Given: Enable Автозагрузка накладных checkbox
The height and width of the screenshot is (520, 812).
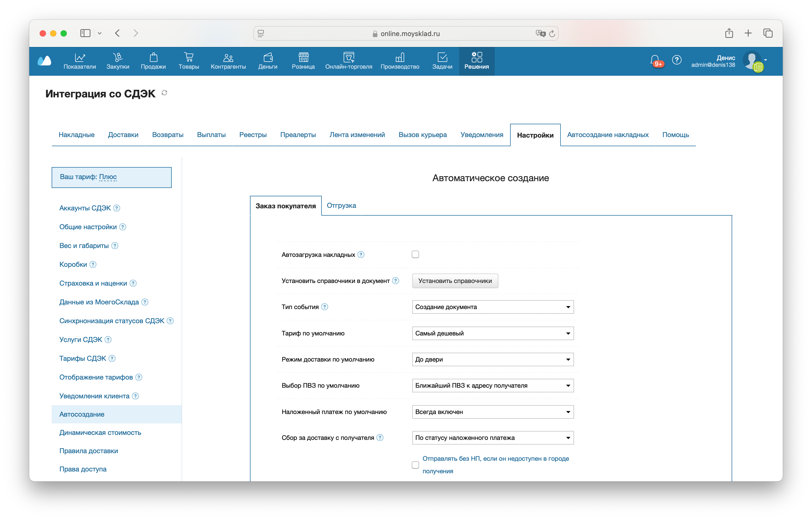Looking at the screenshot, I should (x=415, y=254).
